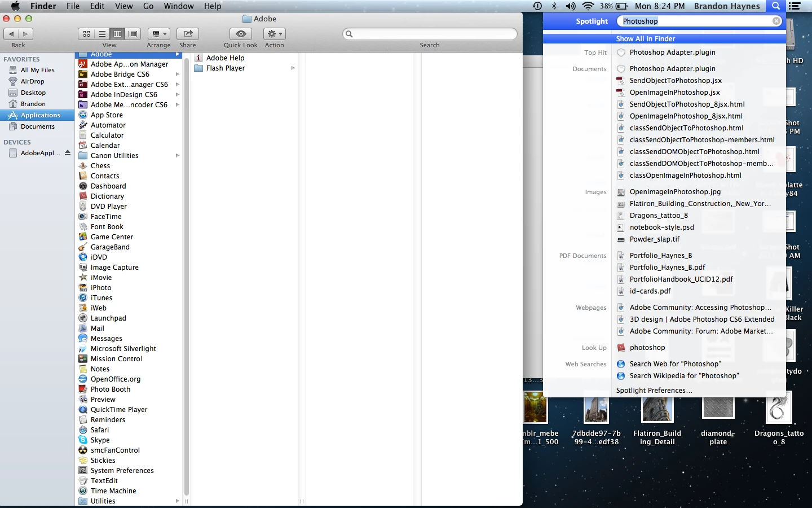Switch to Cover Flow view
The image size is (812, 508).
coord(133,34)
